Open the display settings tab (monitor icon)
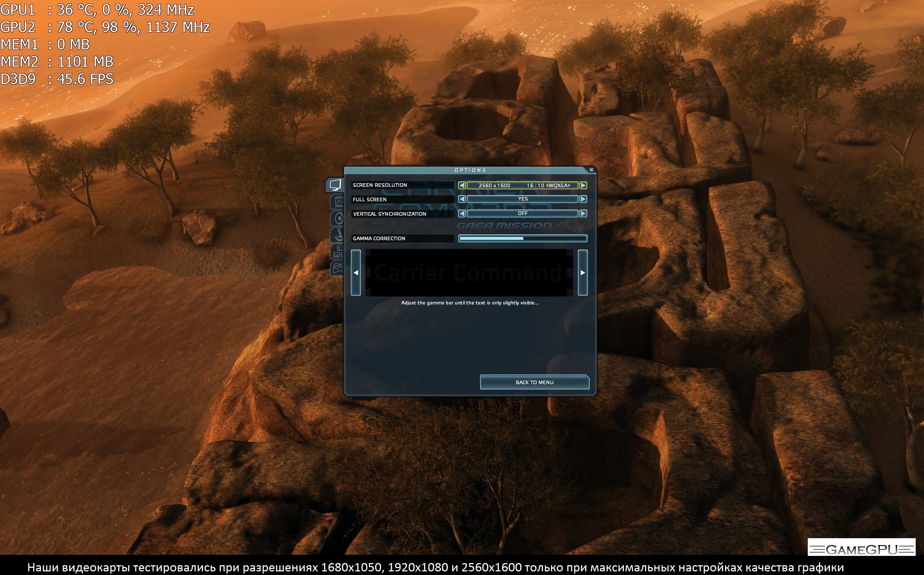Screen dimensions: 924x575 coord(335,185)
